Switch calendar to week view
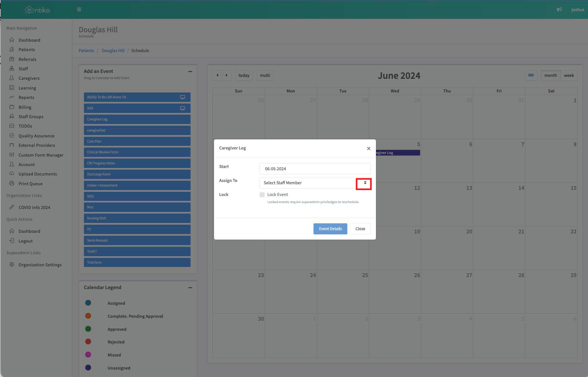 click(569, 75)
